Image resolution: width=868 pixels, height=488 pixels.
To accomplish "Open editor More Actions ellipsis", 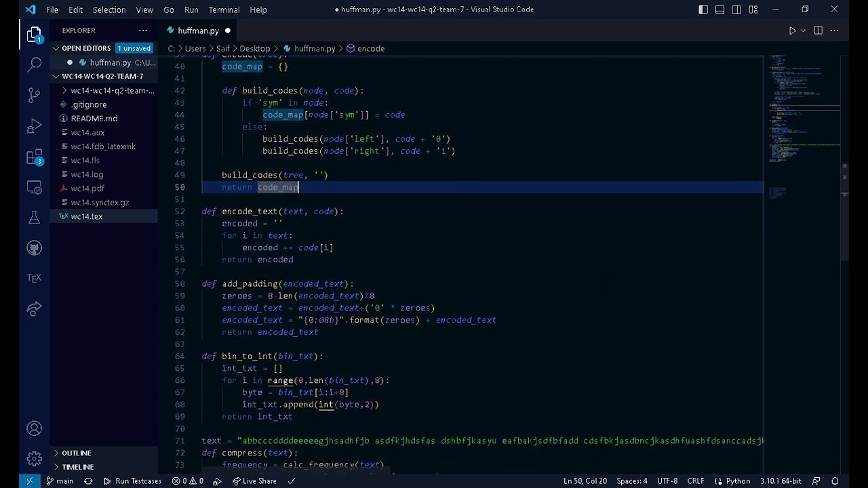I will click(x=834, y=30).
